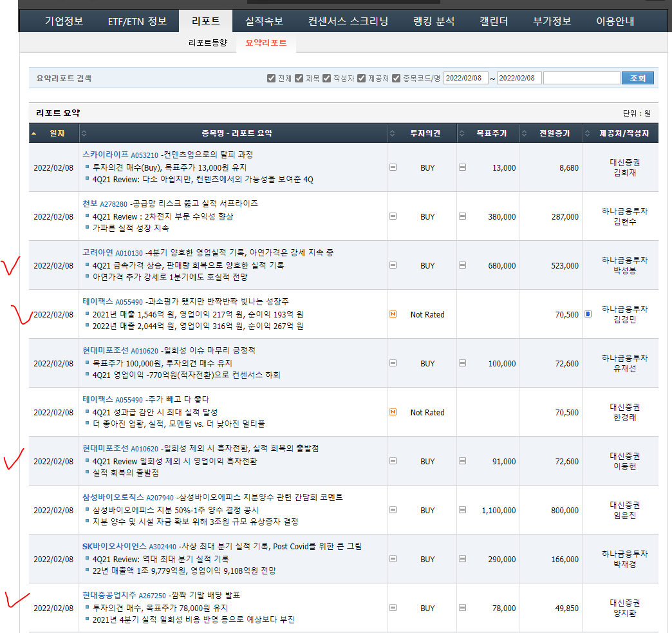This screenshot has height=633, width=672.
Task: Click opinion-unchanged icon in 현대중공업지주 row
Action: point(393,607)
